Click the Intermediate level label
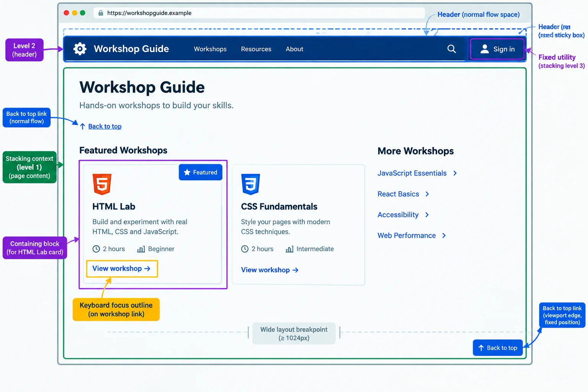This screenshot has width=588, height=392. tap(315, 249)
